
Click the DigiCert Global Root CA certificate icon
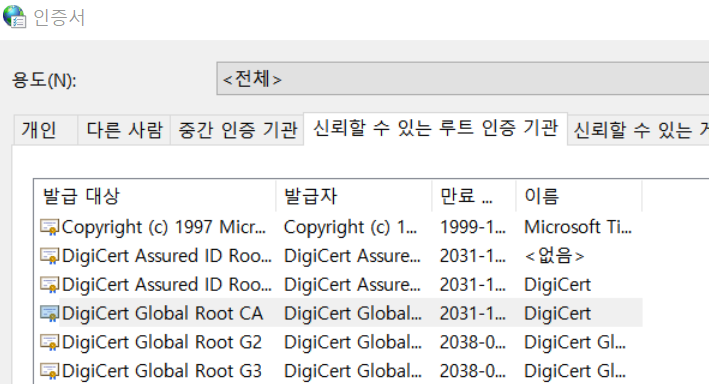coord(49,313)
